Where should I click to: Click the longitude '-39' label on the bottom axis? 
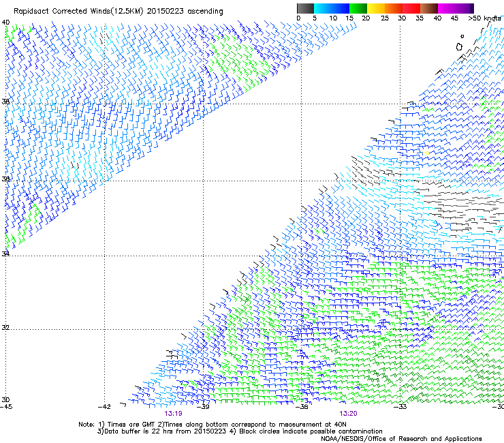pos(203,407)
